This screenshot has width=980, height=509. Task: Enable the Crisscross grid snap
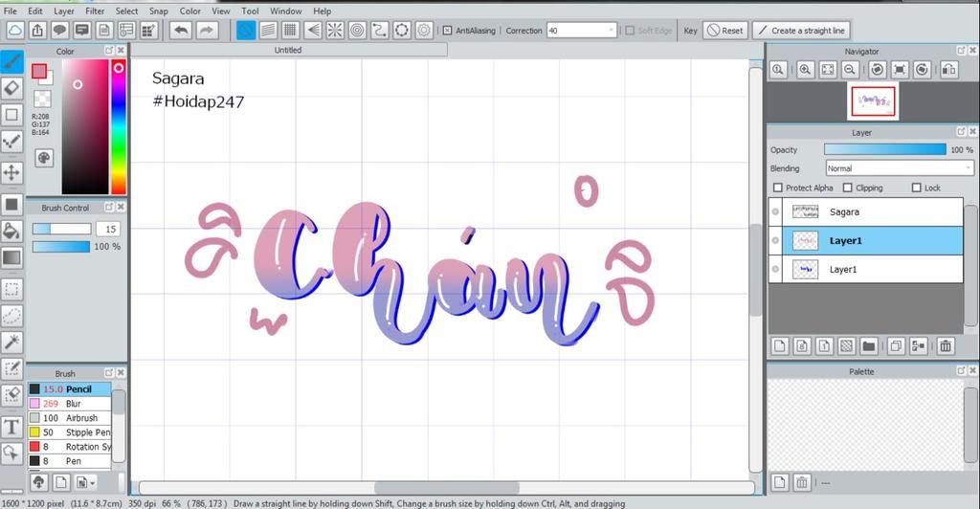pos(290,30)
